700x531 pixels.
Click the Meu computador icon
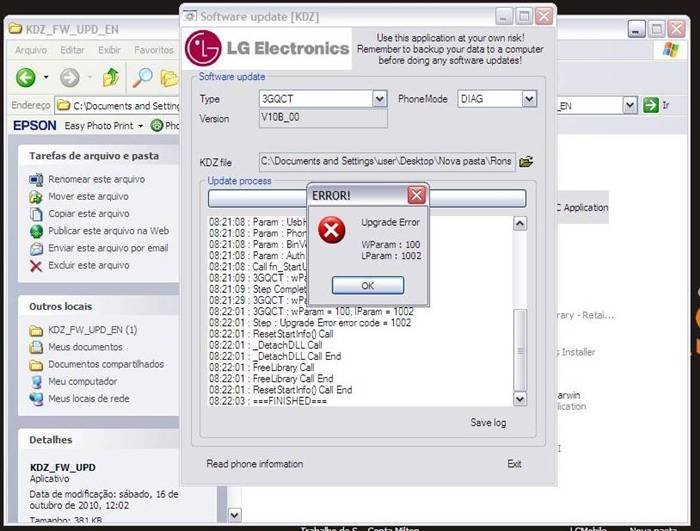coord(36,382)
